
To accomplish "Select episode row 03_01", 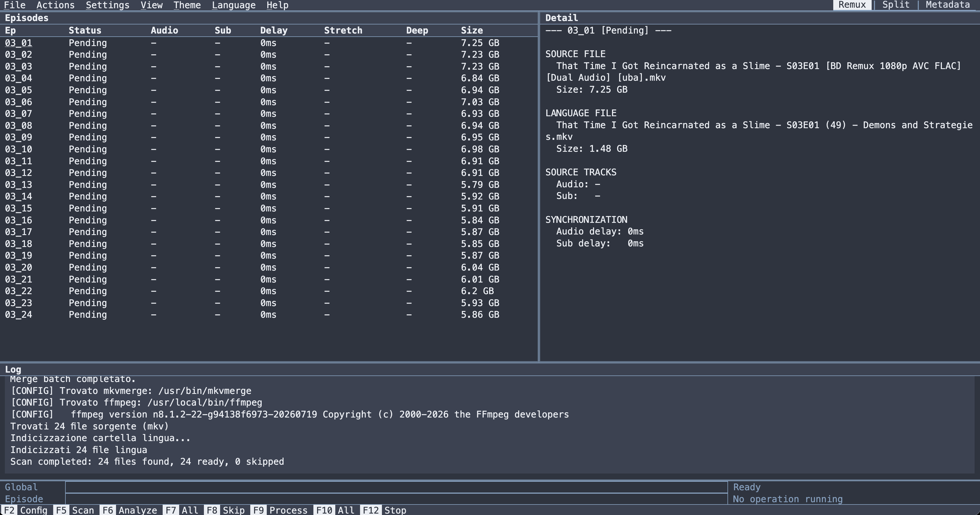I will pyautogui.click(x=268, y=43).
